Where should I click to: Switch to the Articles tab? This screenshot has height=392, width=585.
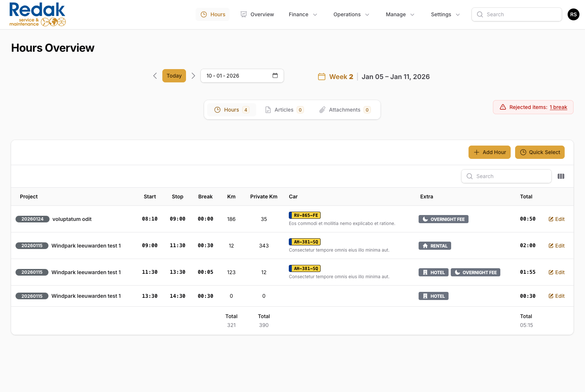[284, 110]
